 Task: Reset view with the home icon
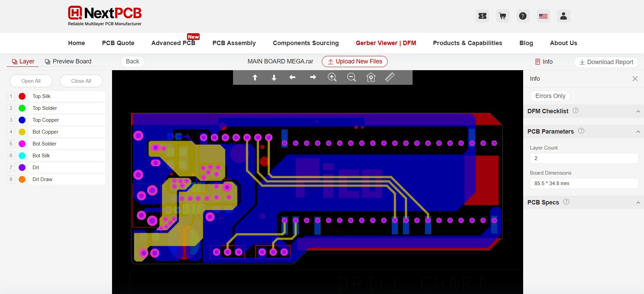pyautogui.click(x=371, y=77)
